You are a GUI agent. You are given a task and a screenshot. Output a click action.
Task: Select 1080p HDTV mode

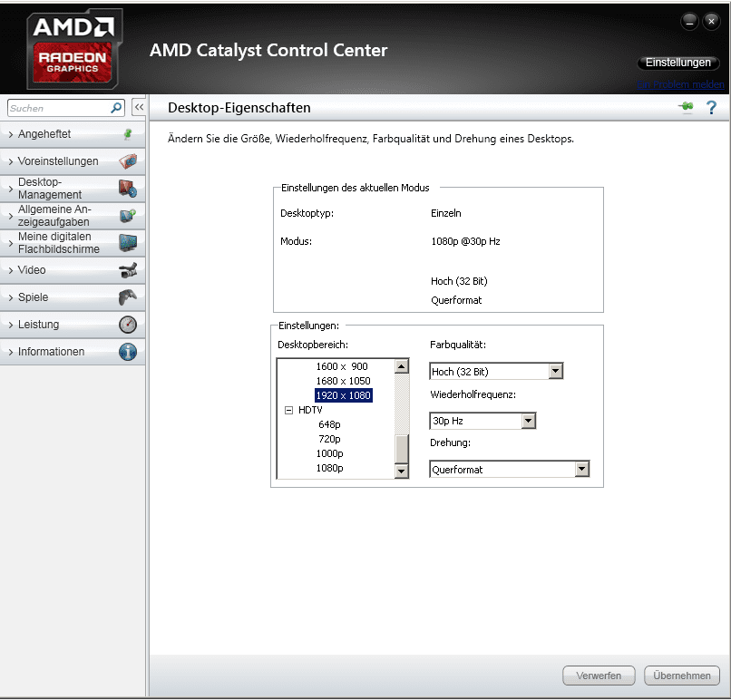[329, 468]
